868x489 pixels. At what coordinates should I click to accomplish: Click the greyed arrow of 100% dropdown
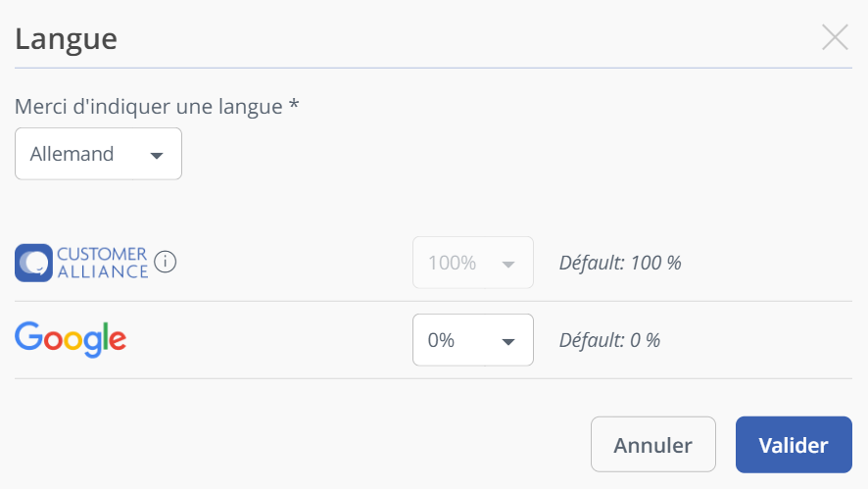(x=508, y=265)
